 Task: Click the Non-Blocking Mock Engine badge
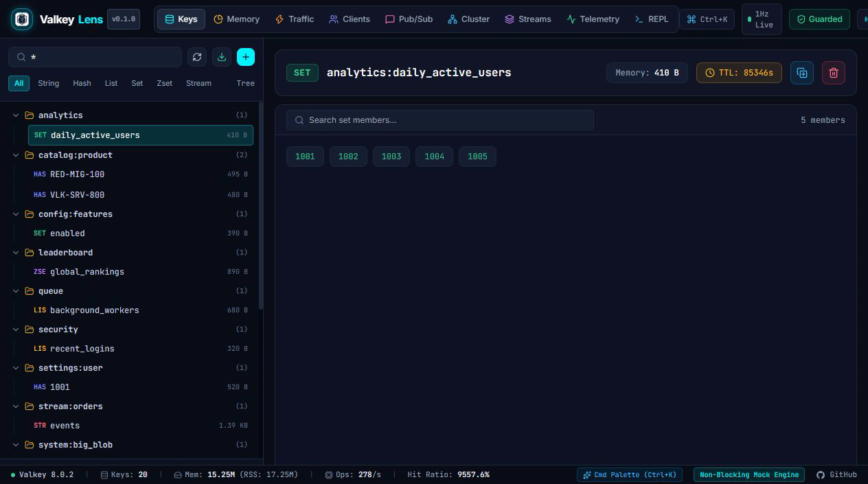749,474
